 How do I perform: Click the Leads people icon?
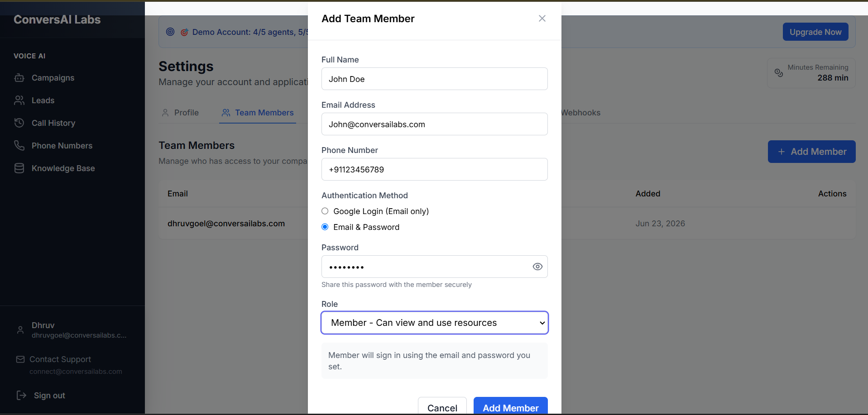pyautogui.click(x=19, y=100)
